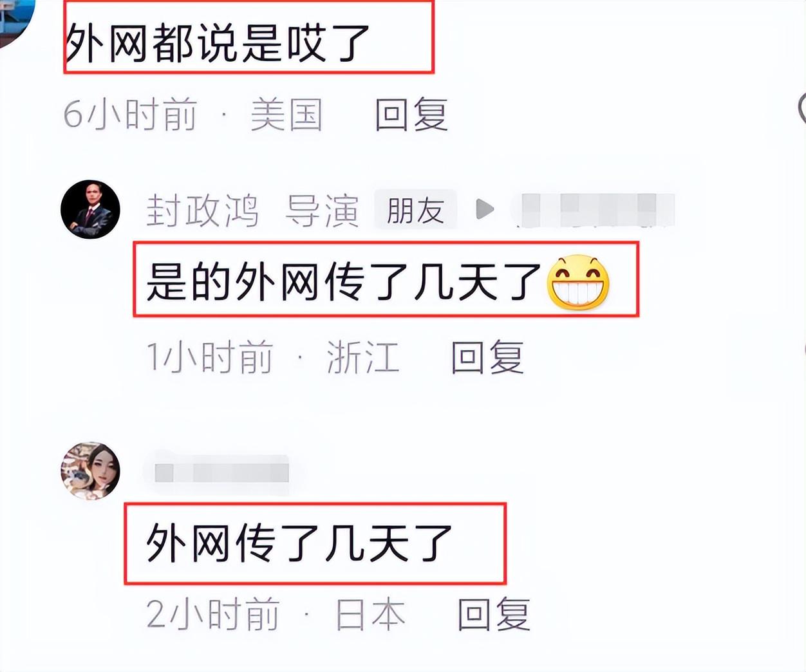The height and width of the screenshot is (672, 806).
Task: Click the 日本 location label
Action: click(x=371, y=614)
